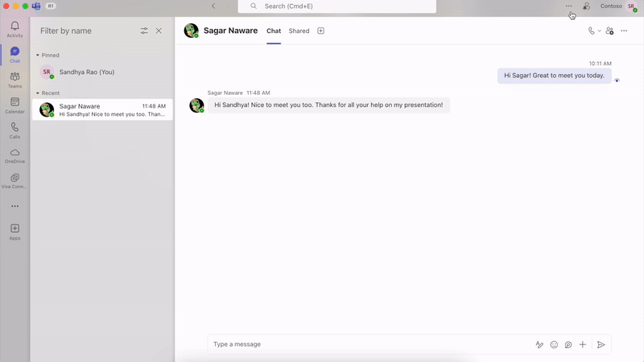Open OneDrive from the sidebar
Screen dimensions: 644x362
pyautogui.click(x=14, y=155)
